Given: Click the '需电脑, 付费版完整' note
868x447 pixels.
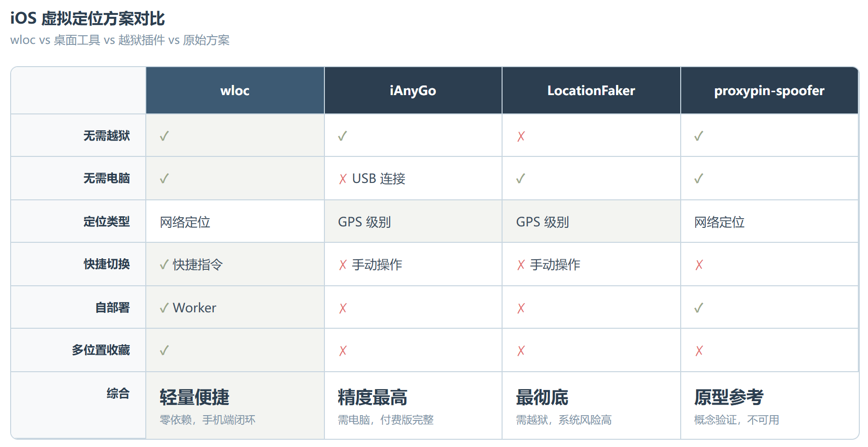Looking at the screenshot, I should (386, 420).
